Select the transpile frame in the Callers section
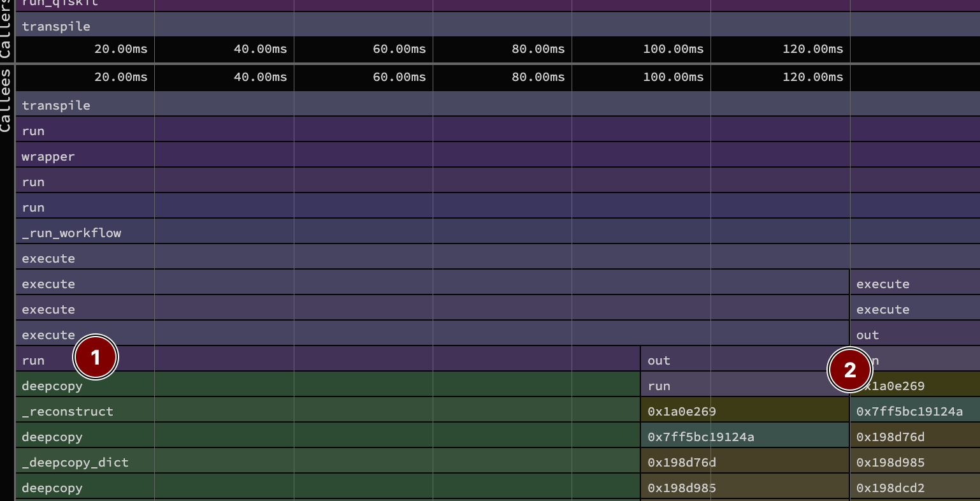Viewport: 980px width, 501px height. (56, 26)
